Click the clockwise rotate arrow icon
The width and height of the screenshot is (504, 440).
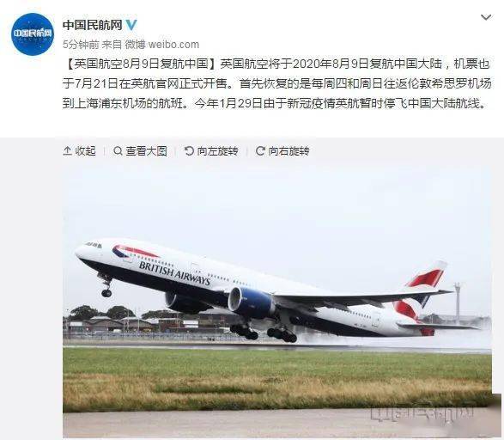click(x=260, y=151)
